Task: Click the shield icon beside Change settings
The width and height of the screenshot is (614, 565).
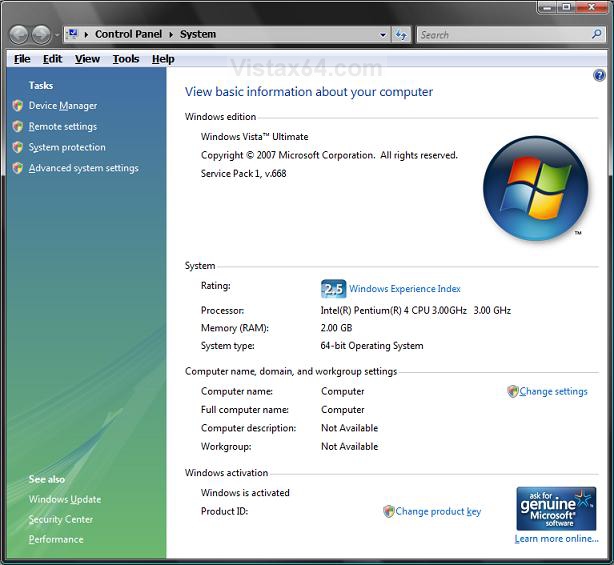Action: [x=513, y=391]
